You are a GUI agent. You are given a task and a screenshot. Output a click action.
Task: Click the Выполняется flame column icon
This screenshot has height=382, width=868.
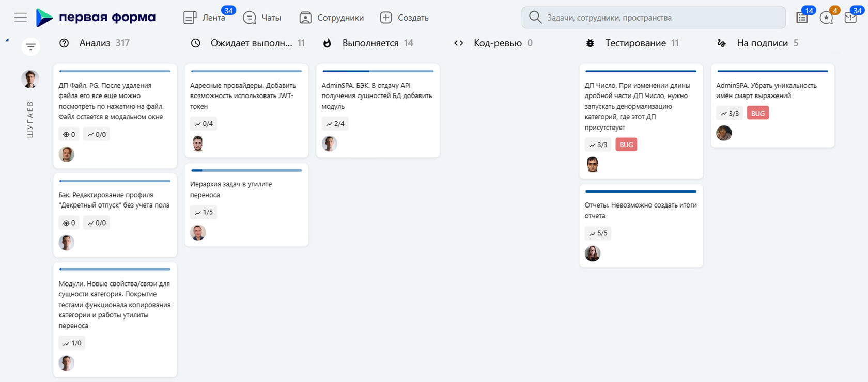coord(327,43)
